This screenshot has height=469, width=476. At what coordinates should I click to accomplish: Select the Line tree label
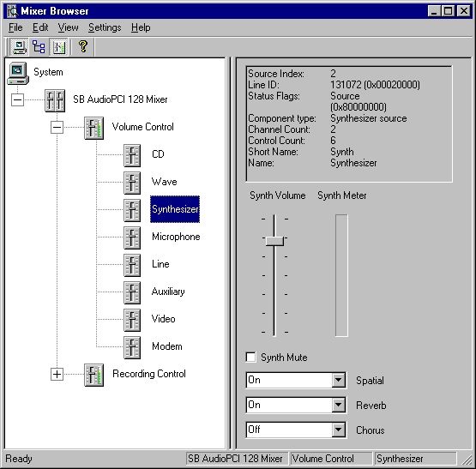click(160, 264)
